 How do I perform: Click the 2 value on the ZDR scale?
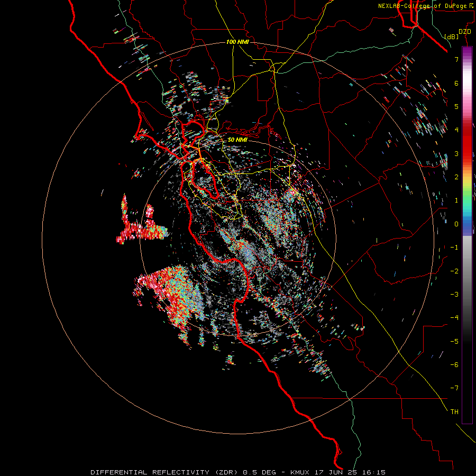click(x=456, y=177)
